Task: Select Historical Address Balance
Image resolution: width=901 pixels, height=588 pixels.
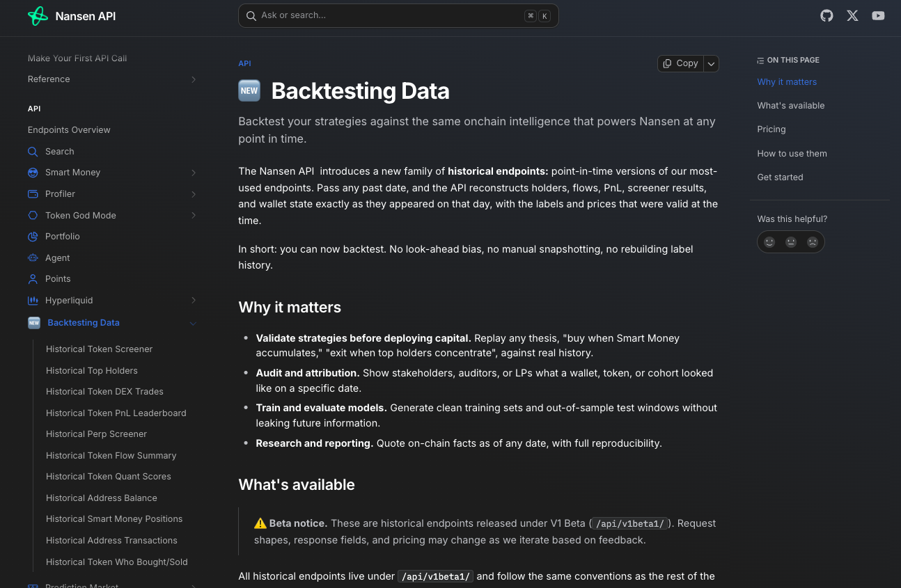Action: pyautogui.click(x=102, y=498)
